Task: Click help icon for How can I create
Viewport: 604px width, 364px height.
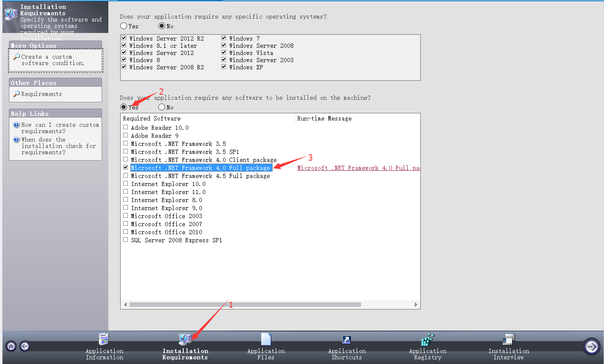Action: click(x=17, y=125)
